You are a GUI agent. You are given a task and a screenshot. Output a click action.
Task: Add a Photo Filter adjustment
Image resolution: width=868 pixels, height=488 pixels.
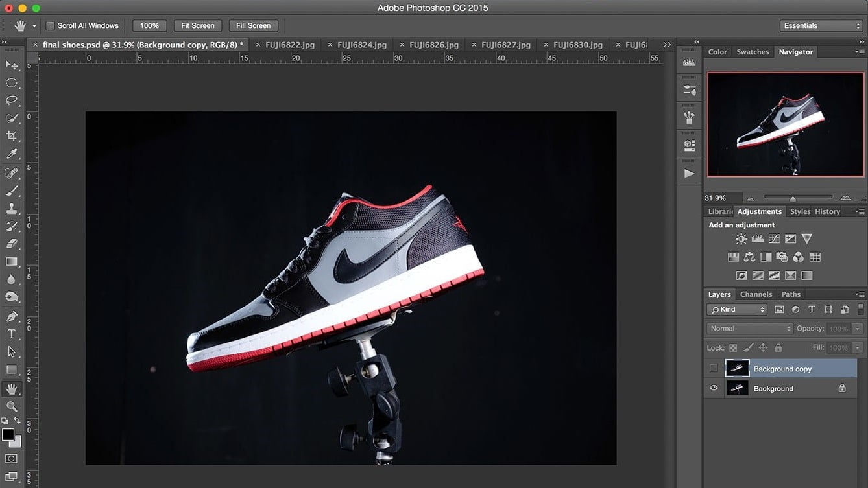(782, 257)
